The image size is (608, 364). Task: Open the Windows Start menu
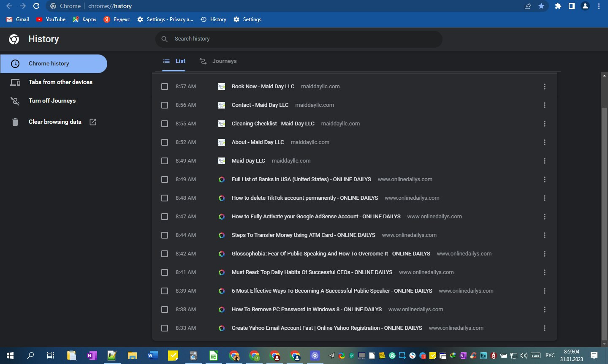tap(10, 356)
